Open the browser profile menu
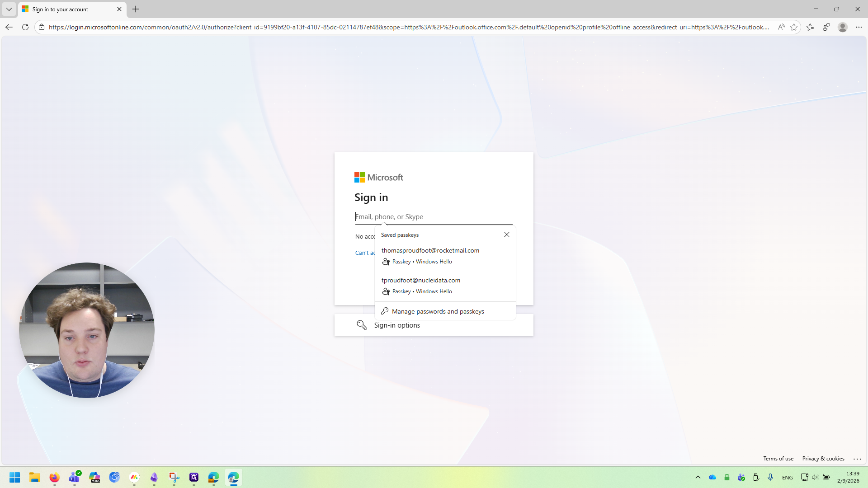This screenshot has height=488, width=868. 843,27
